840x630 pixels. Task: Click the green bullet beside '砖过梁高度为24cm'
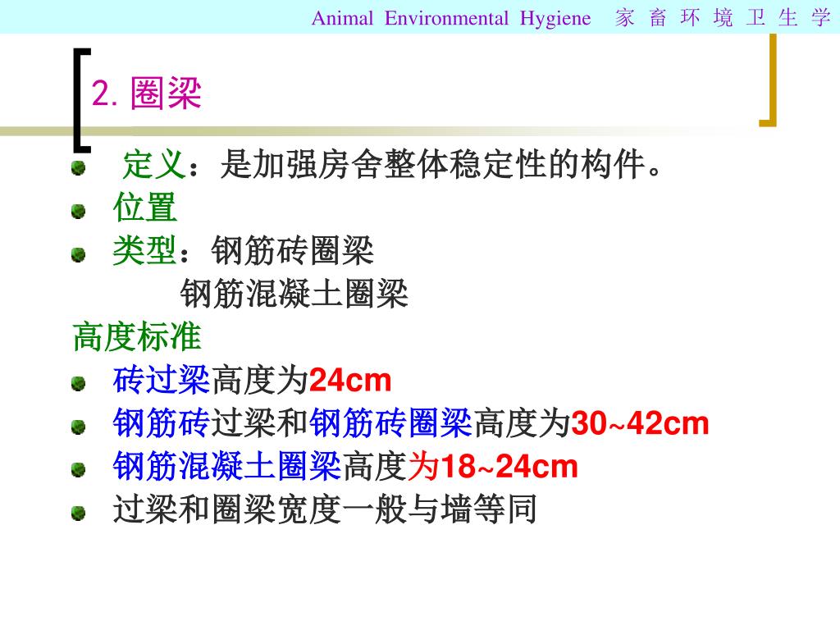(x=79, y=384)
